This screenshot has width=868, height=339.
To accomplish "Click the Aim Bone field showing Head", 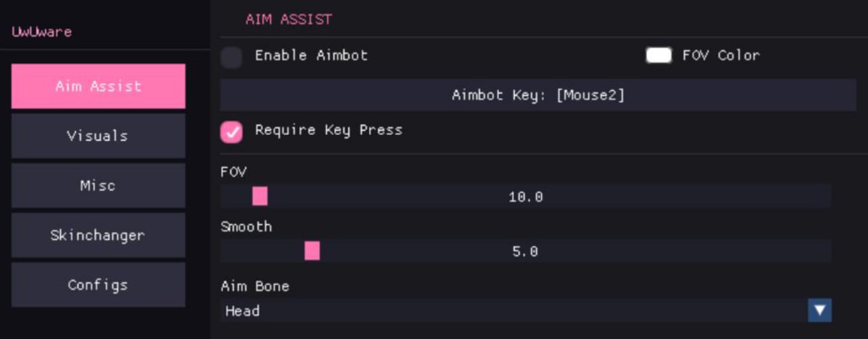I will tap(515, 311).
